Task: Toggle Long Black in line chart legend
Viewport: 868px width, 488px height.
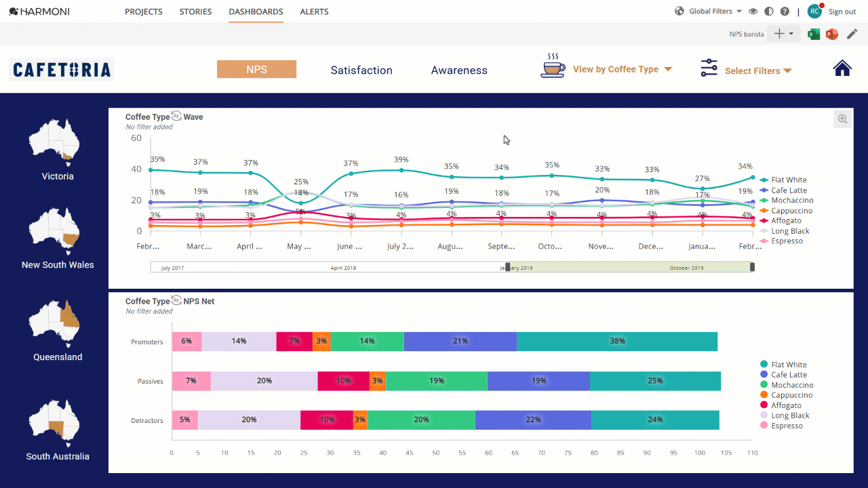Action: point(785,231)
